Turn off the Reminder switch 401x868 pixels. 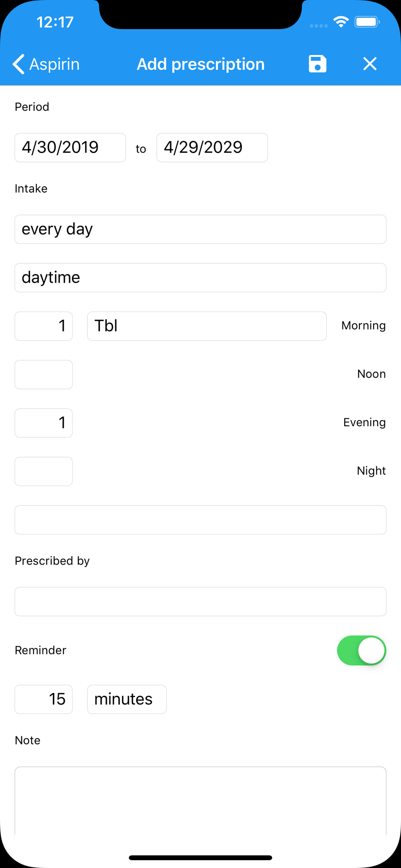tap(362, 650)
